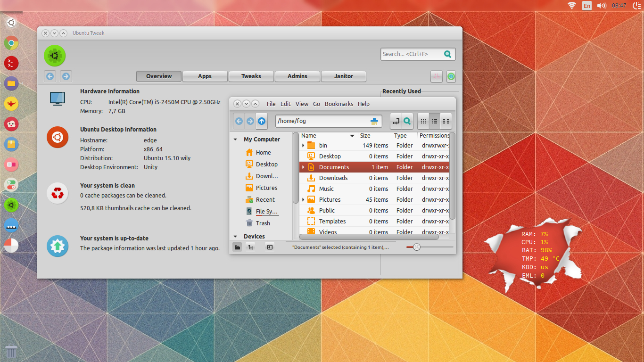The width and height of the screenshot is (644, 362).
Task: Click the search magnifier in Ubuntu Tweak
Action: (448, 54)
